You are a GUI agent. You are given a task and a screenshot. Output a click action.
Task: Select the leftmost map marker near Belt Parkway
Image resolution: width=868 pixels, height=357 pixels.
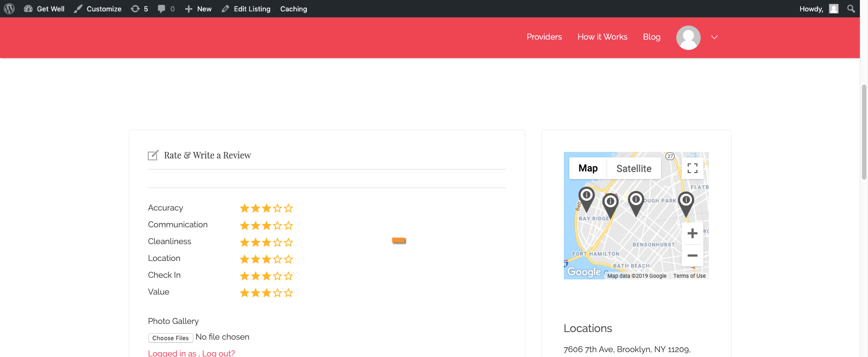tap(587, 199)
